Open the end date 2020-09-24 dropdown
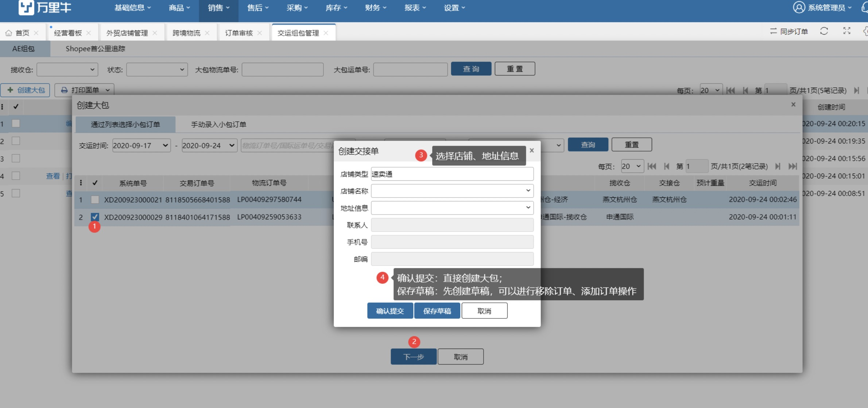 pyautogui.click(x=209, y=145)
